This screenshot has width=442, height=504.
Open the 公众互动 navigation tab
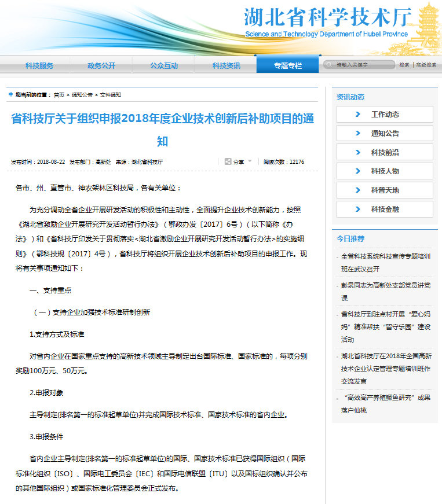click(x=164, y=65)
